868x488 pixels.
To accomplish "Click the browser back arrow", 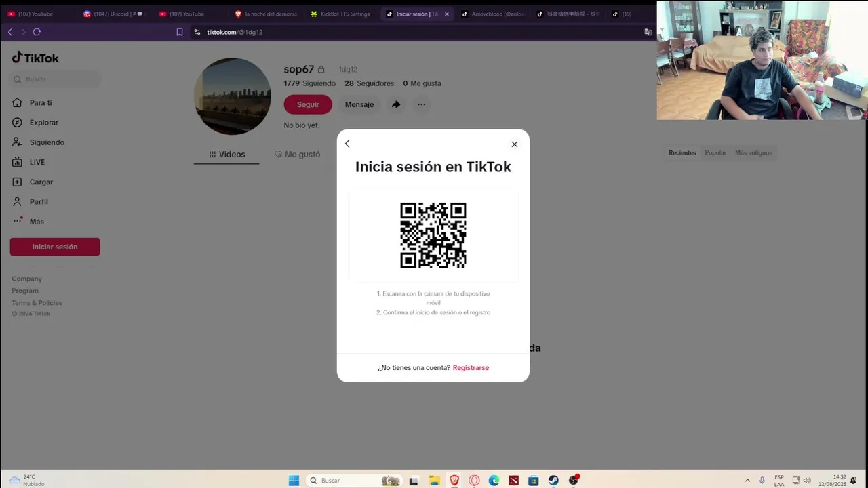I will click(9, 32).
